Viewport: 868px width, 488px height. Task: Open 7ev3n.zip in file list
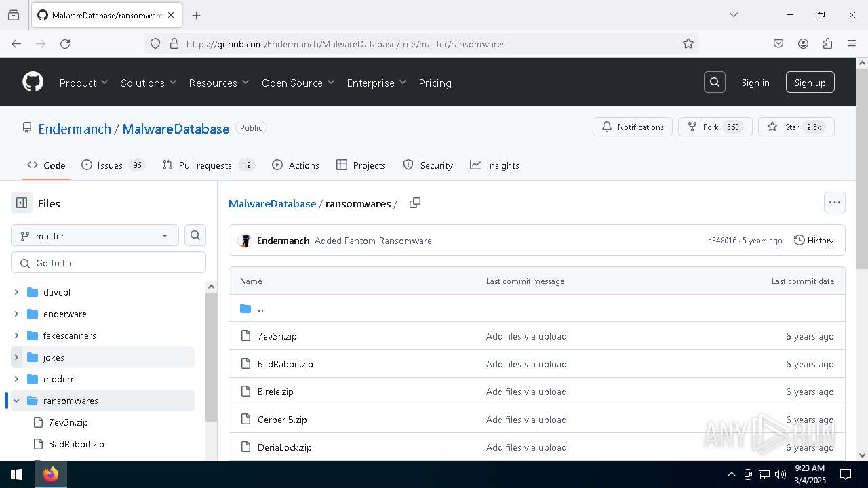click(x=277, y=336)
